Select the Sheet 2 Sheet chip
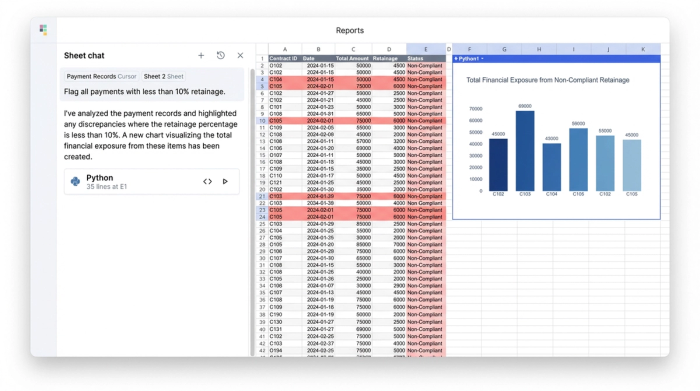700x391 pixels. click(163, 76)
